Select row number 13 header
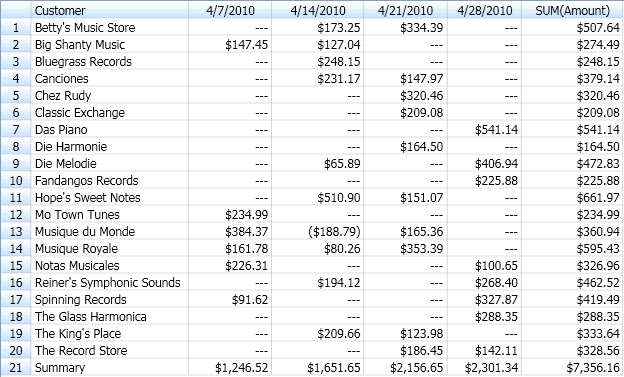Viewport: 624px width, 377px height. point(16,231)
